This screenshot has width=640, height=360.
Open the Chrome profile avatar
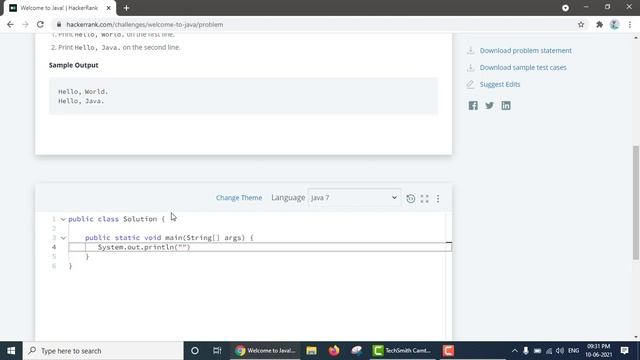[614, 24]
